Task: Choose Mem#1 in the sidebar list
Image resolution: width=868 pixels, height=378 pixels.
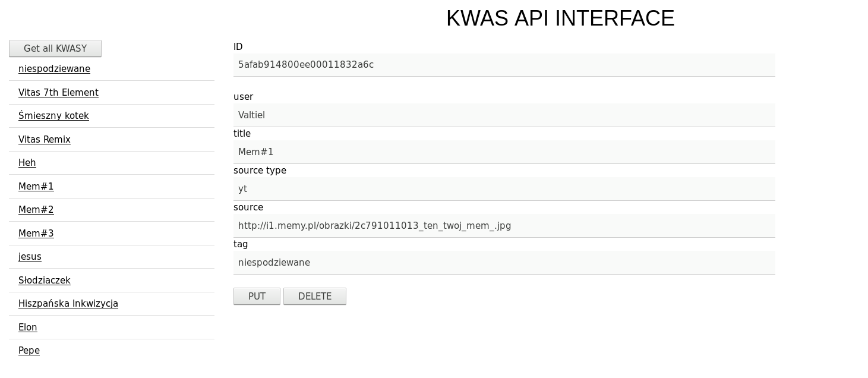Action: [36, 187]
